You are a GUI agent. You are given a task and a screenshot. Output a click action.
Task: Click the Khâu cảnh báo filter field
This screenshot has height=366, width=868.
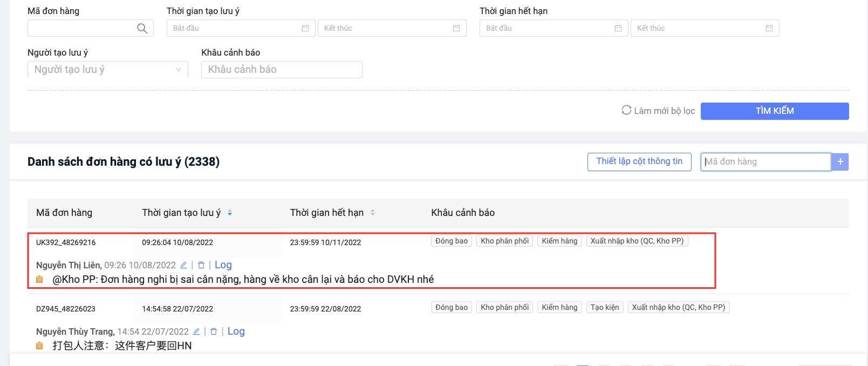point(281,70)
